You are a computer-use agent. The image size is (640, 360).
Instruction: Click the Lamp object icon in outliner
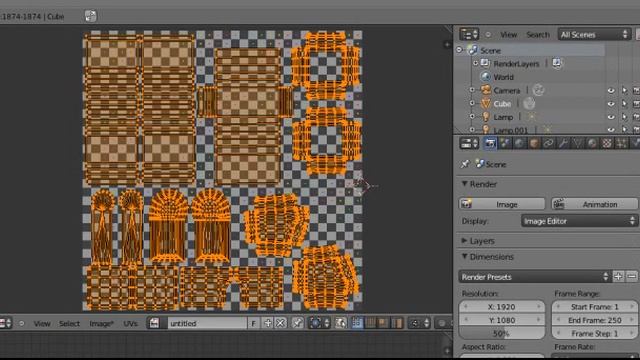tap(485, 117)
